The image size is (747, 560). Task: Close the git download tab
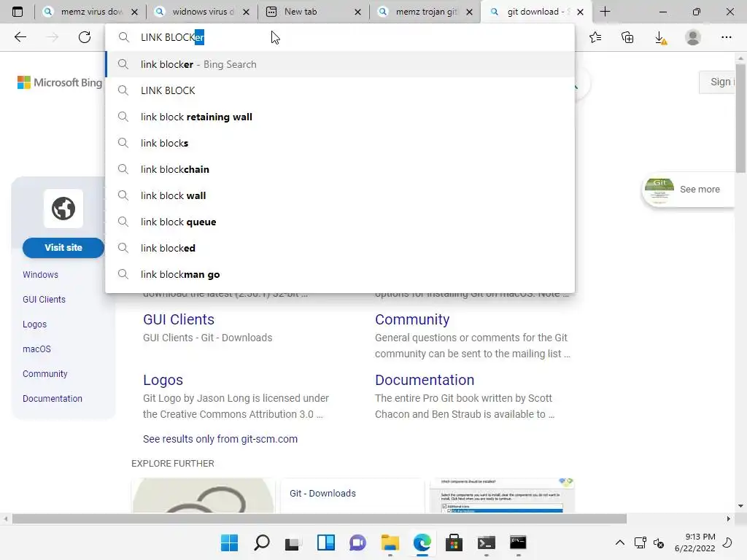(x=580, y=12)
